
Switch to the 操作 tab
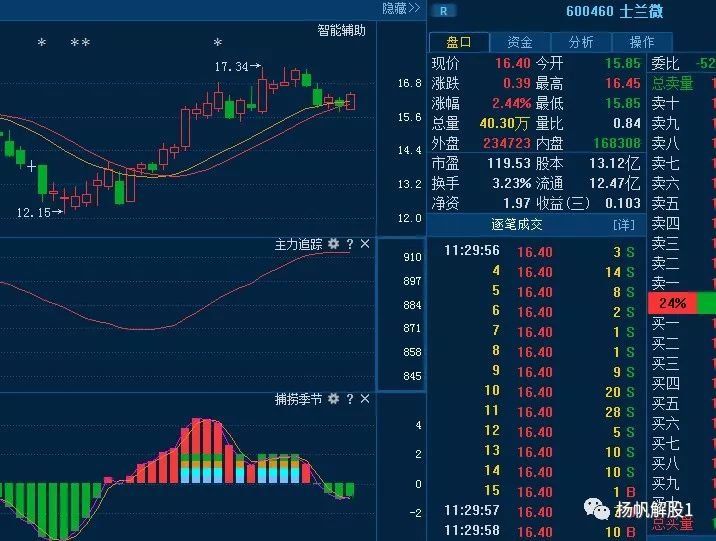point(642,42)
